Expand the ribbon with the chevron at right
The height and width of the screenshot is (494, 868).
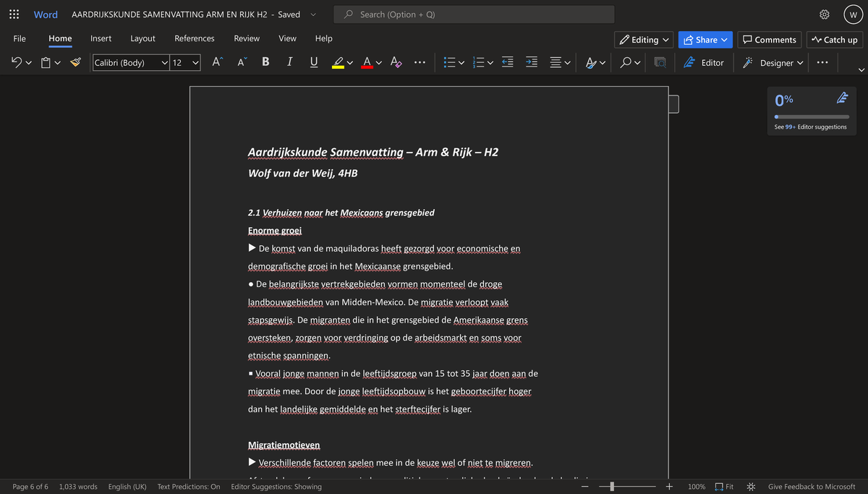[861, 70]
